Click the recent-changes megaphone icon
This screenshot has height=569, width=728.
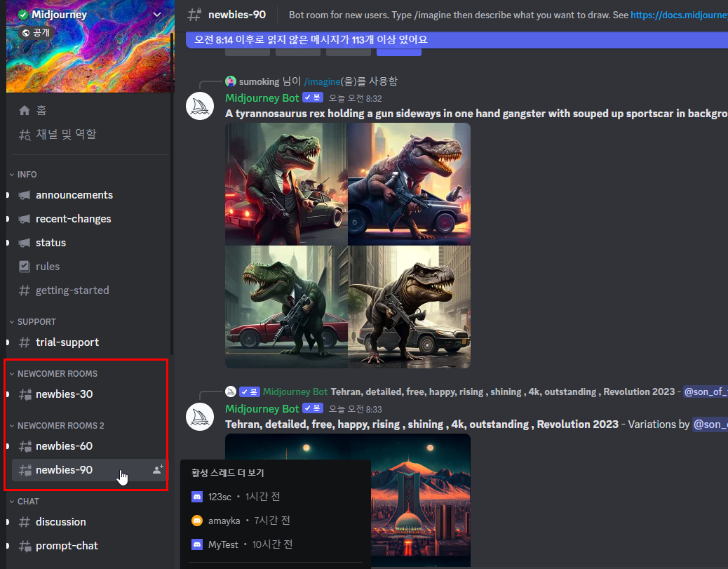click(24, 219)
